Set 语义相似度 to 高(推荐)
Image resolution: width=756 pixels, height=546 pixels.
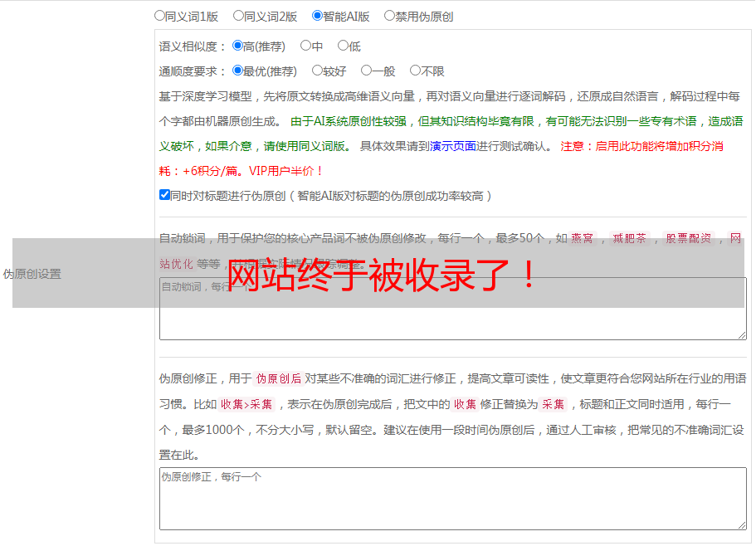(238, 46)
